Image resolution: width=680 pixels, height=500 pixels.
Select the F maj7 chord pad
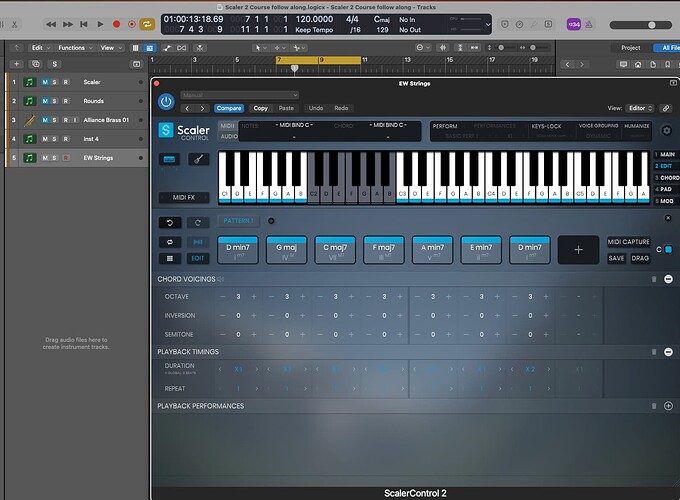(x=383, y=250)
